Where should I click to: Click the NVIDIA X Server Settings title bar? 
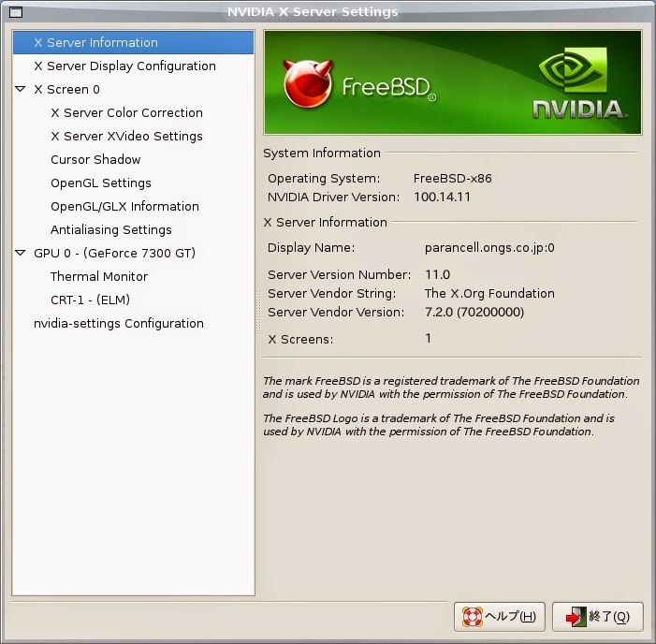[x=313, y=12]
